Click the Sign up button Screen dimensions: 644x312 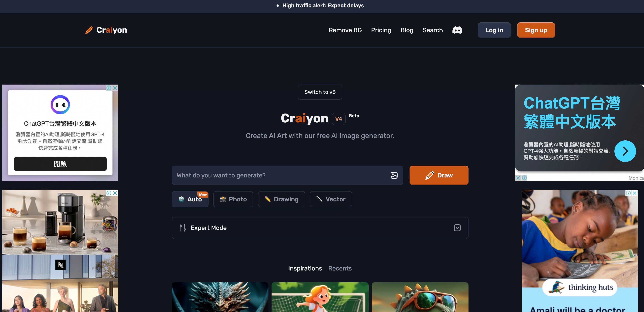tap(536, 30)
